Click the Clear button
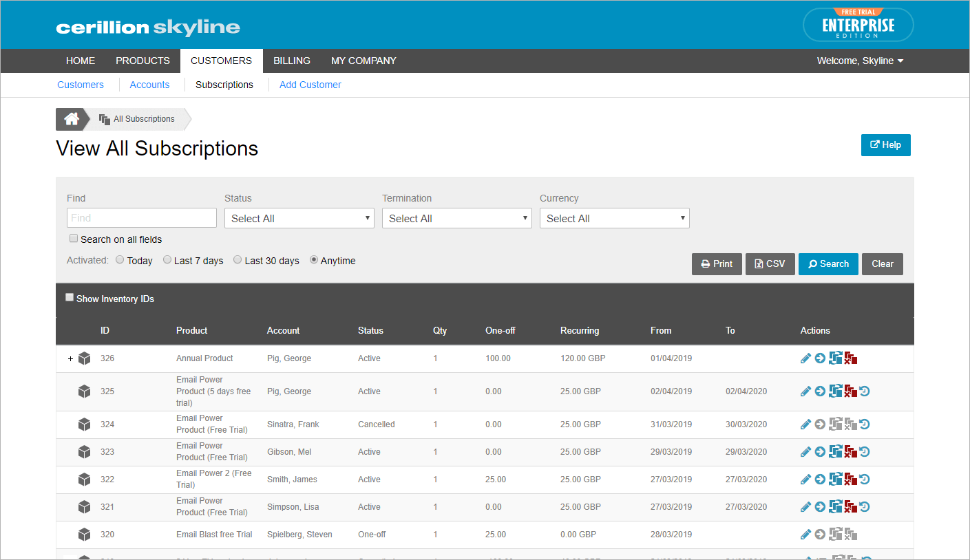 point(883,264)
